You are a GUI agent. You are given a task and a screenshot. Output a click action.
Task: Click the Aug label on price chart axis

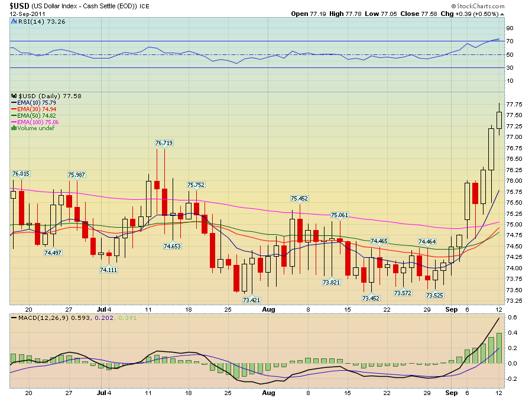click(268, 309)
